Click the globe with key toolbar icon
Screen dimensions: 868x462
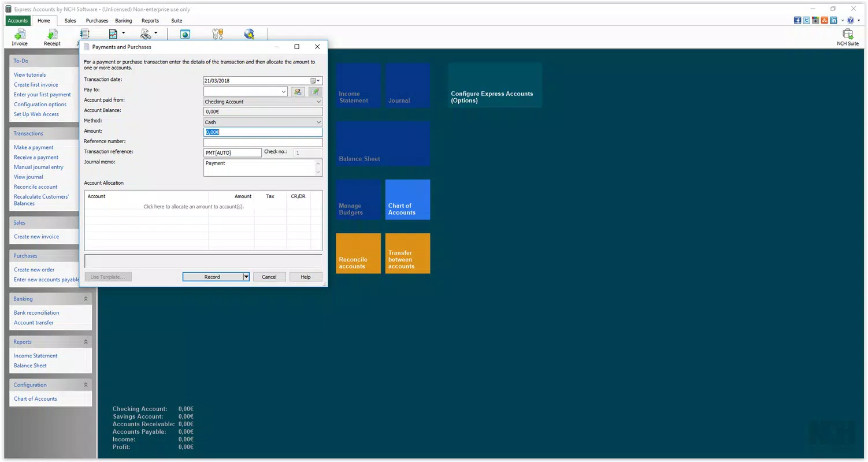[249, 35]
